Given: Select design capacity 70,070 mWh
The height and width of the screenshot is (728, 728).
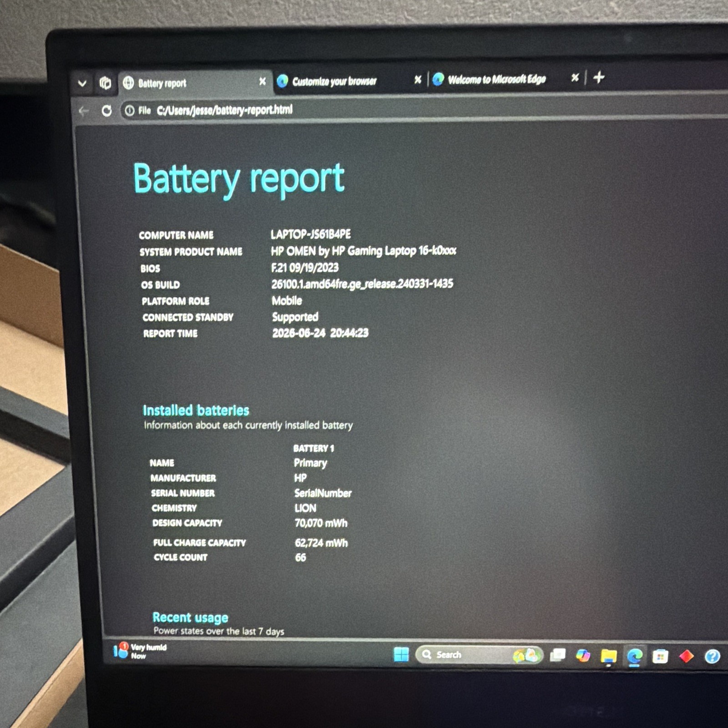Looking at the screenshot, I should [321, 523].
